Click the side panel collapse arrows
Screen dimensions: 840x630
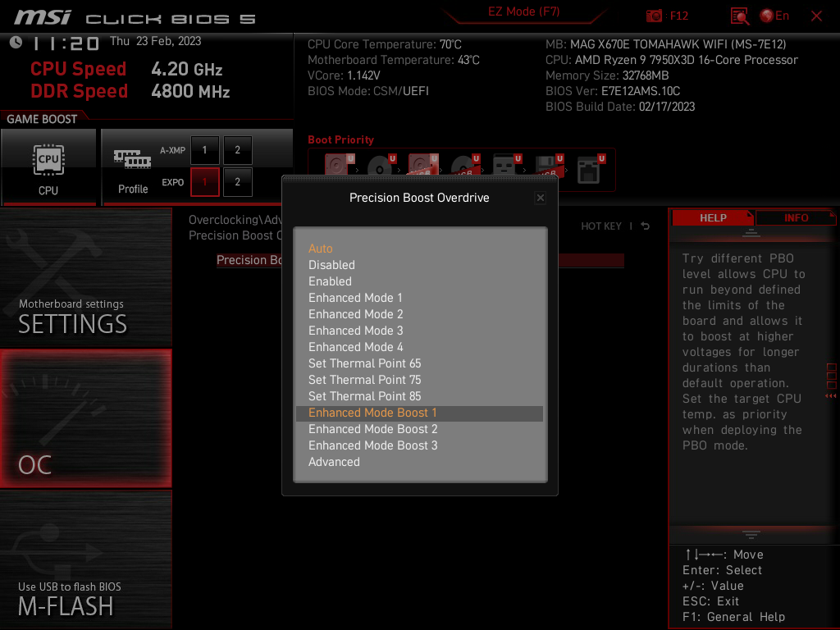click(x=831, y=396)
